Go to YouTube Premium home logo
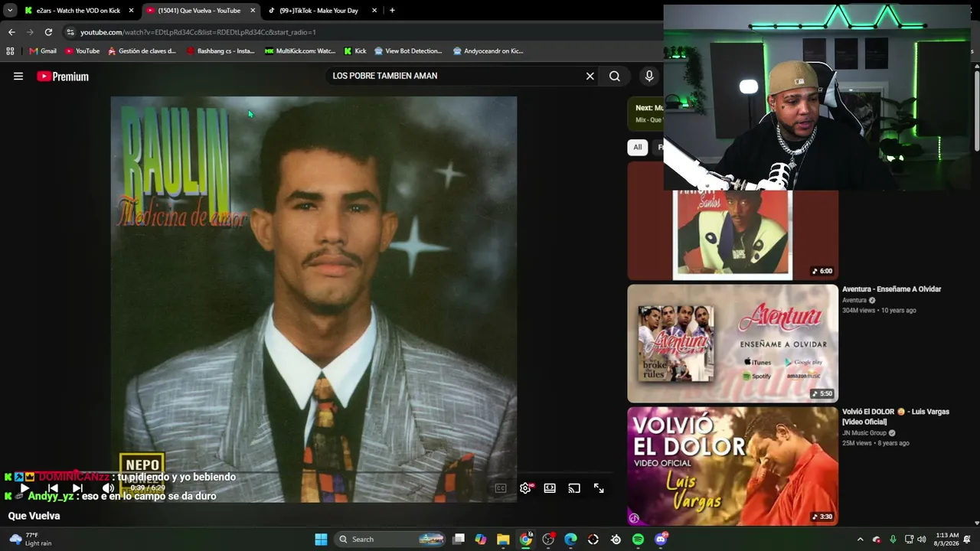 pos(63,77)
